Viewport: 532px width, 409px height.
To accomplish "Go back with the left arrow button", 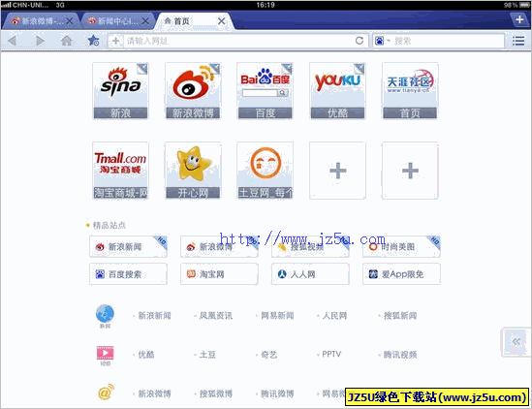I will (x=13, y=41).
